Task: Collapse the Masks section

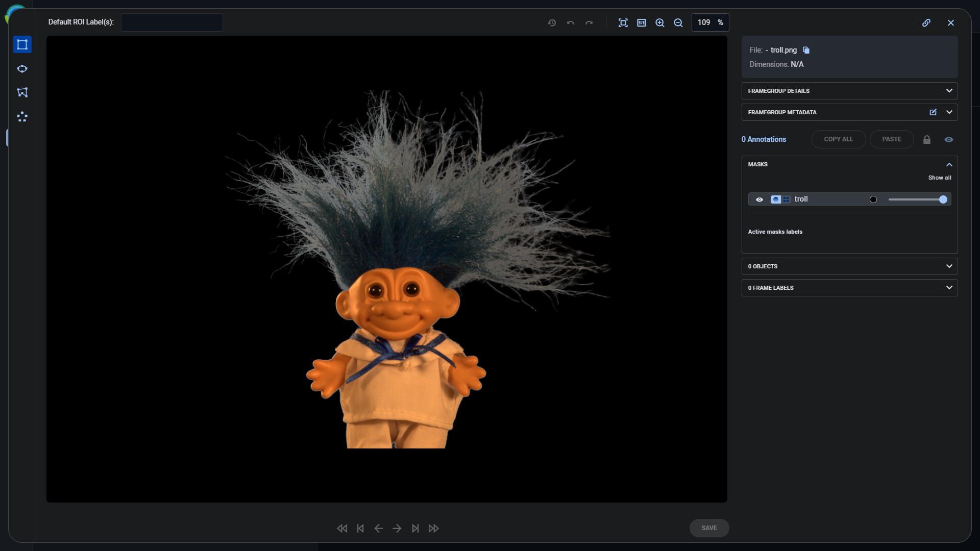Action: (949, 164)
